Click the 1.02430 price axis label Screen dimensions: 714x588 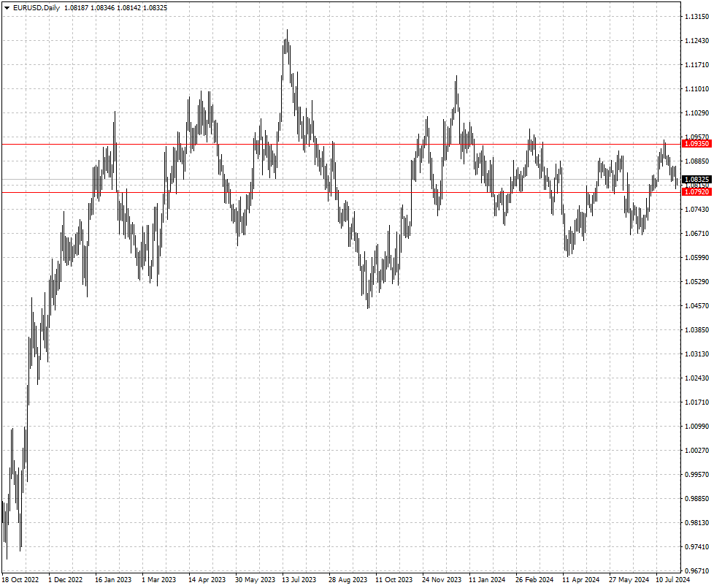[696, 378]
